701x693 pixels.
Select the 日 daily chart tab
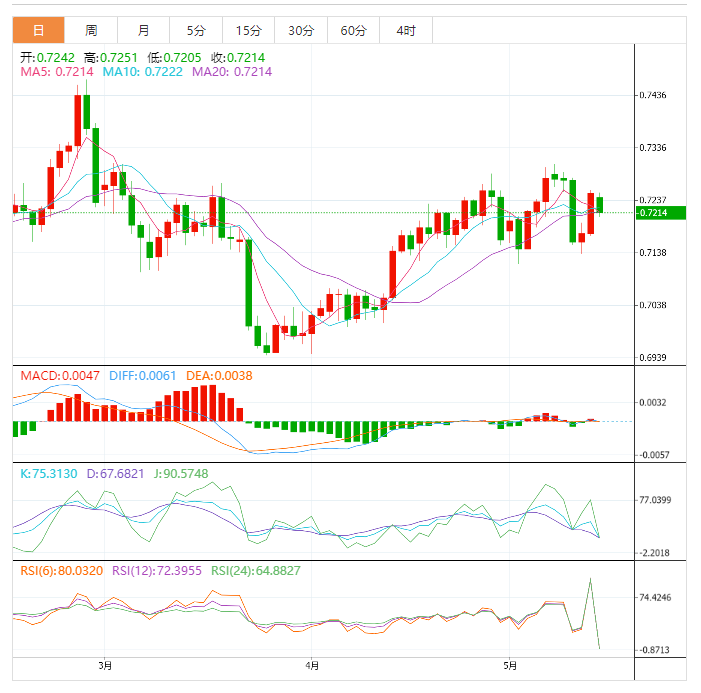[x=38, y=30]
